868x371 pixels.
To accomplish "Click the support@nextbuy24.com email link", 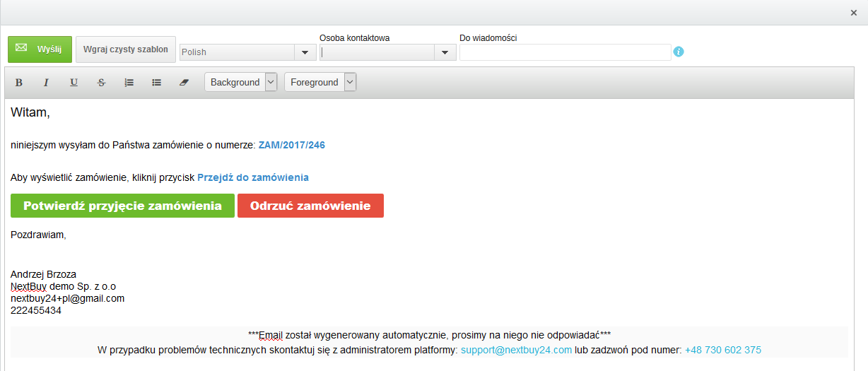I will (516, 350).
